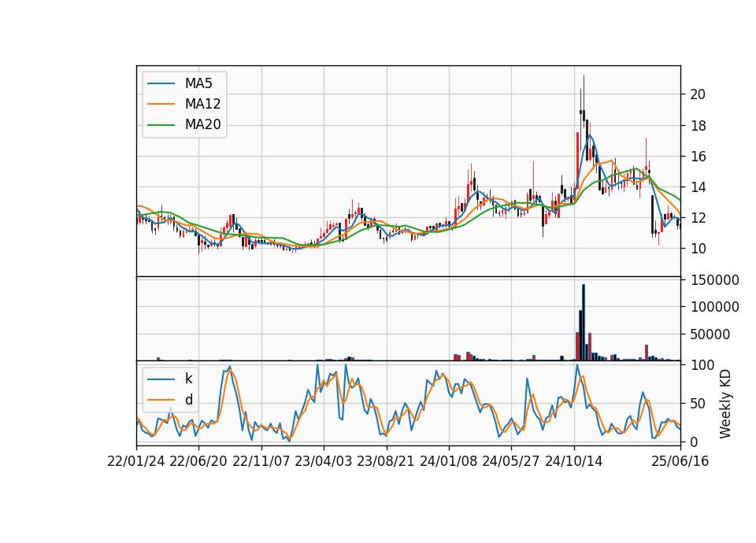Click the 25/06/16 date tick label
This screenshot has width=756, height=543.
[680, 461]
